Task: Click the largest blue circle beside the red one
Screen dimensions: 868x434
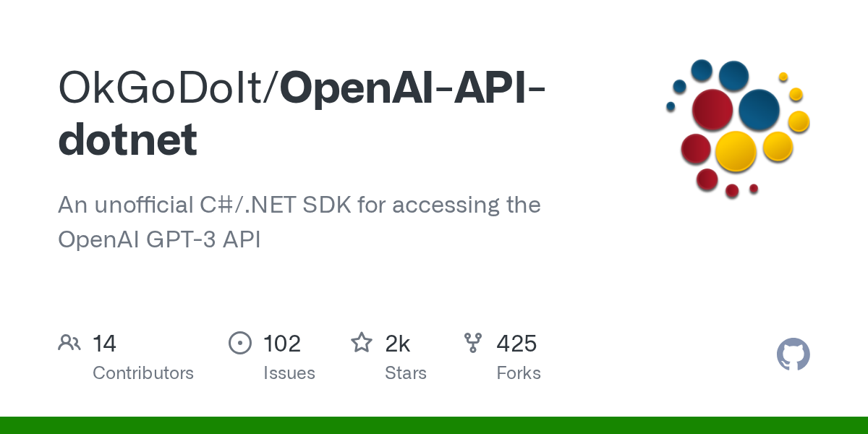Action: [x=759, y=110]
